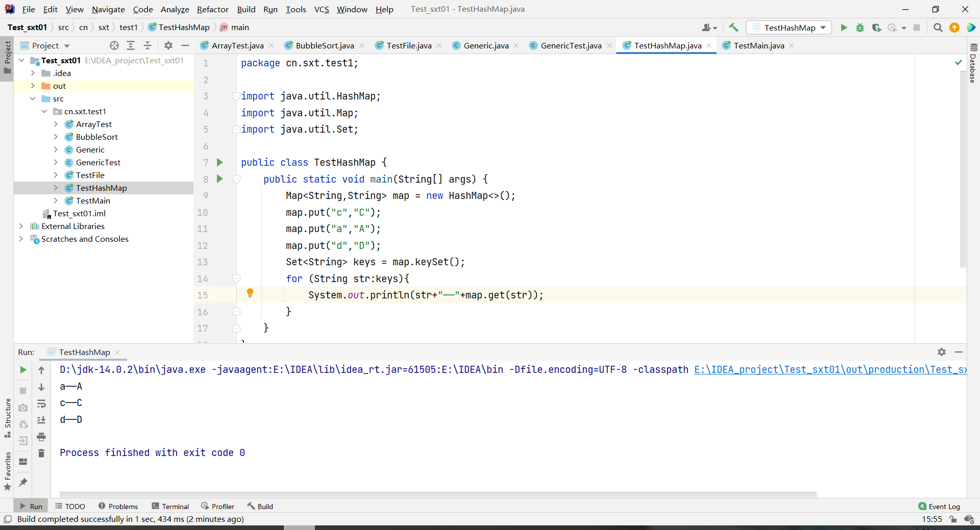Open the File menu
The height and width of the screenshot is (530, 980).
[x=29, y=9]
